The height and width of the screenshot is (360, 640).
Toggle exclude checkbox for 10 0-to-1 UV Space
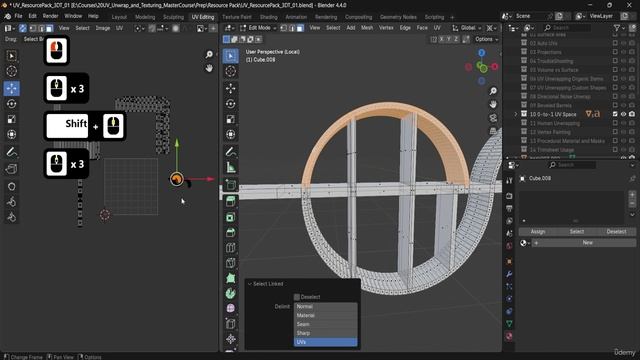[x=615, y=114]
